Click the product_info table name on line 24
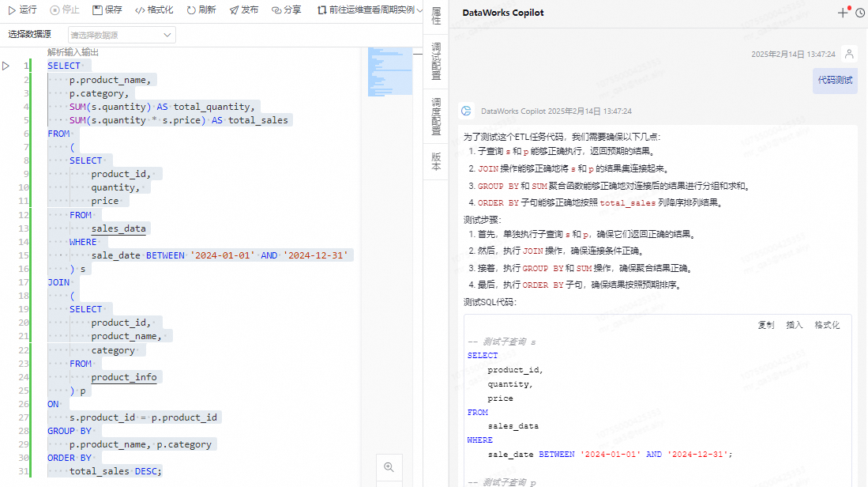 (124, 377)
